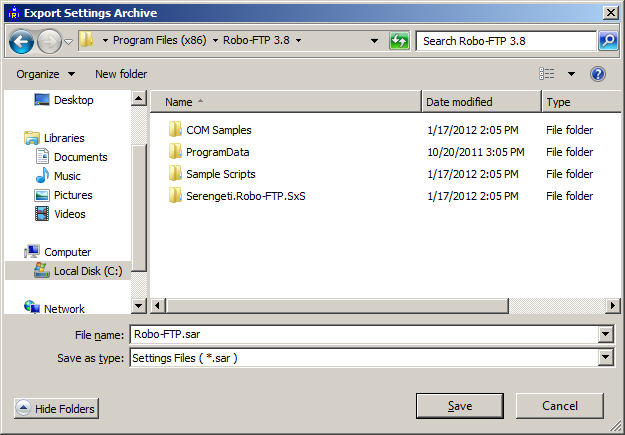This screenshot has width=625, height=435.
Task: Collapse the pane with Hide Folders
Action: 57,408
